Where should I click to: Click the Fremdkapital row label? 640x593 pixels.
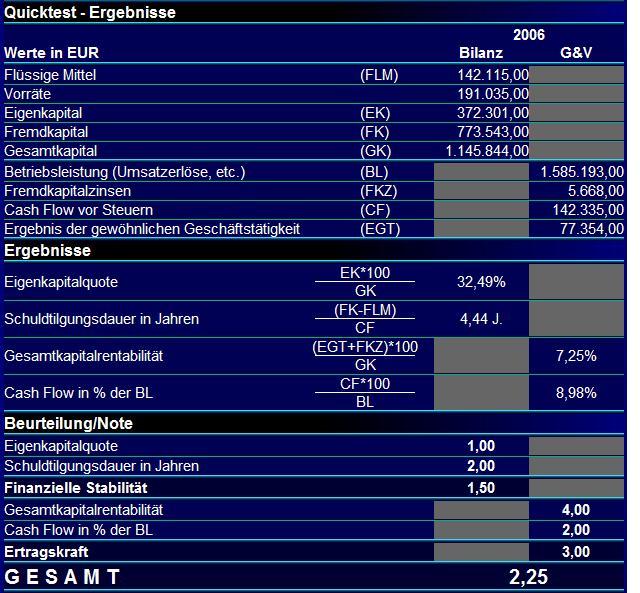(46, 132)
